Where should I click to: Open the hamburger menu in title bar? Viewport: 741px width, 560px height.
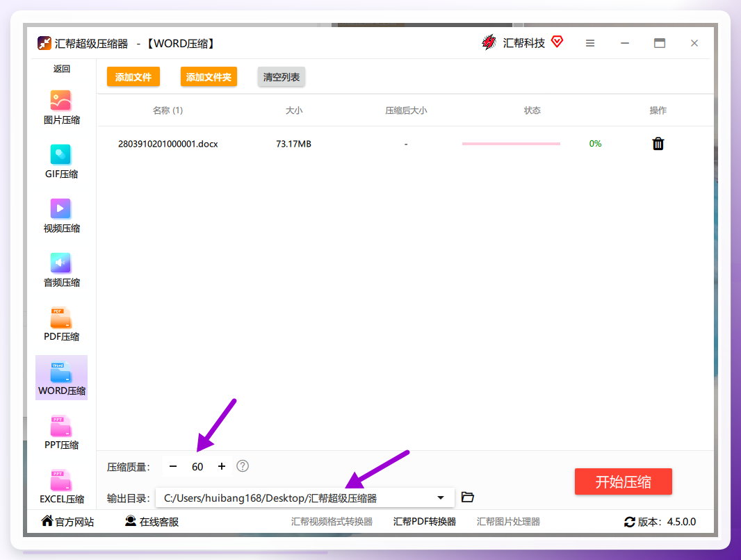pos(589,44)
